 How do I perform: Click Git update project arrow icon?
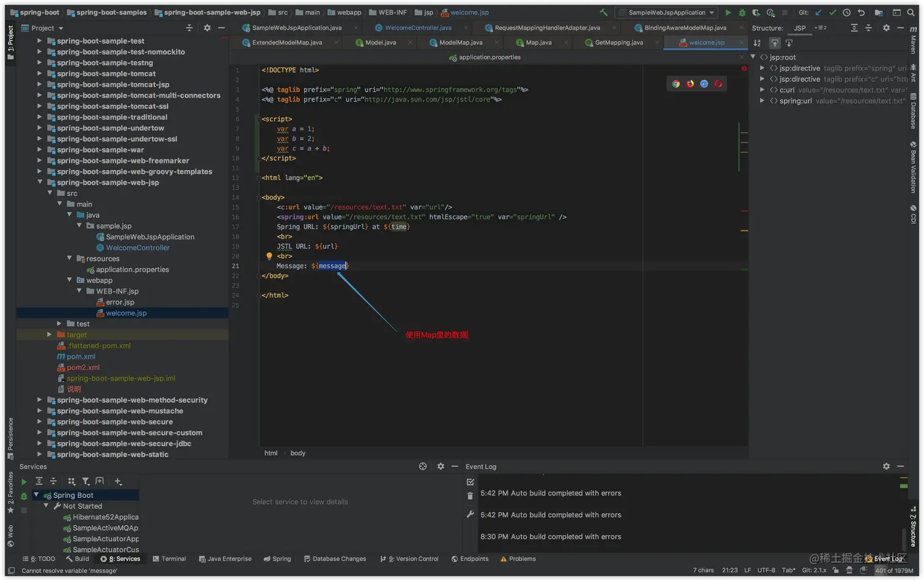pyautogui.click(x=818, y=12)
